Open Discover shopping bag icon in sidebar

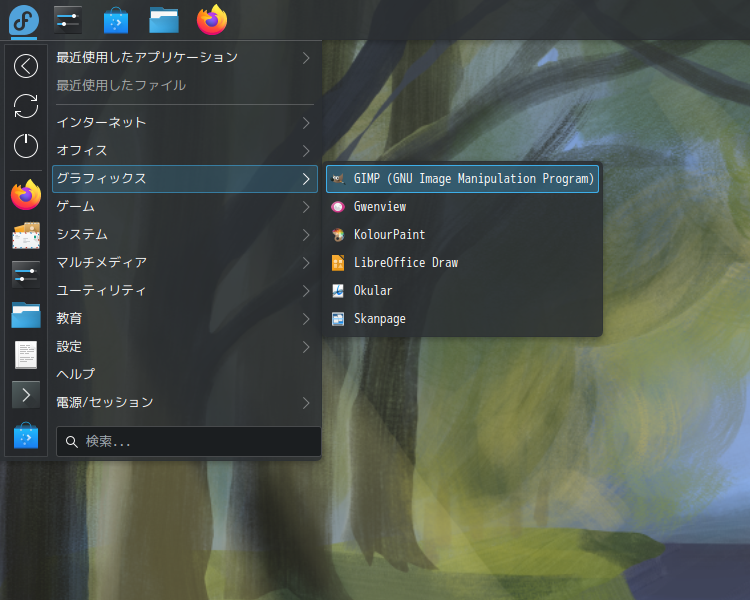click(x=26, y=435)
